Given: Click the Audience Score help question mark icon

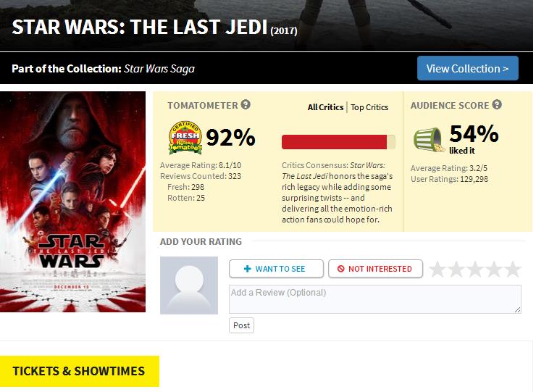Looking at the screenshot, I should coord(497,105).
